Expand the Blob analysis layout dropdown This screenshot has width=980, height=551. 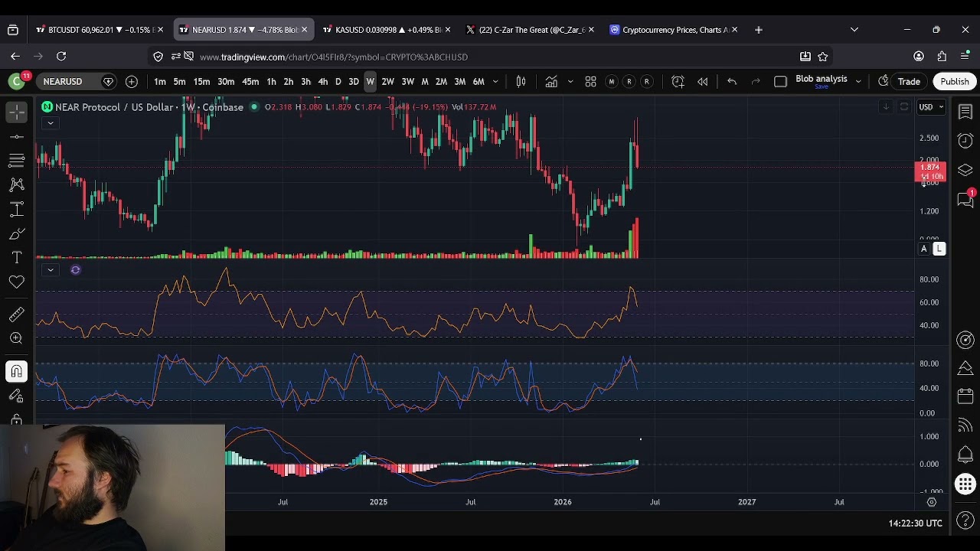coord(858,82)
